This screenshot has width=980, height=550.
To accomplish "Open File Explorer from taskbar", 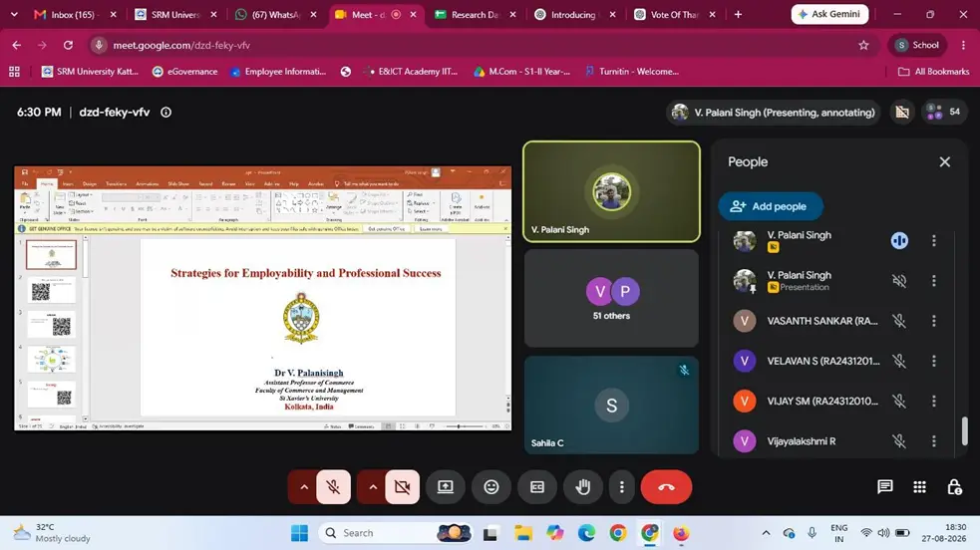I will (x=522, y=533).
